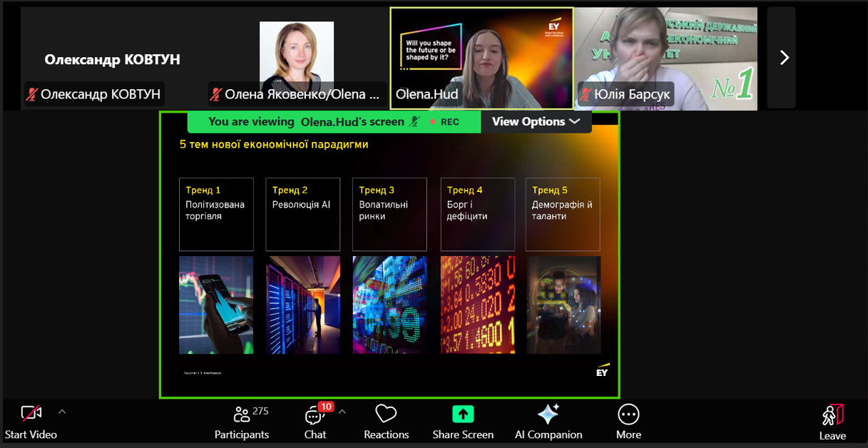868x448 pixels.
Task: Expand chat options caret arrow
Action: point(342,412)
